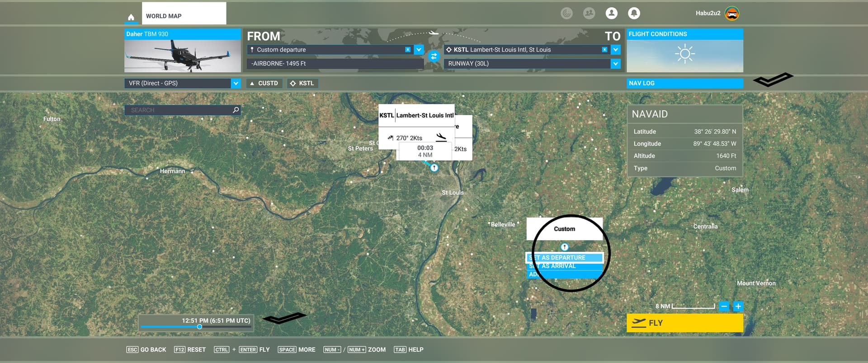This screenshot has height=363, width=868.
Task: Choose SET AS DEPARTURE from map menu
Action: (564, 257)
